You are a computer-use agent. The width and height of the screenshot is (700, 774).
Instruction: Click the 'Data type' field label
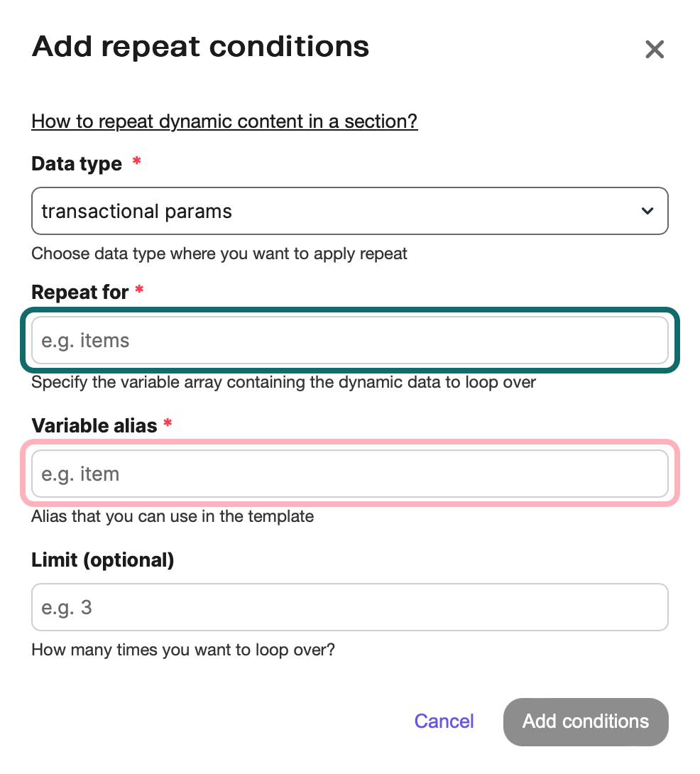[77, 164]
